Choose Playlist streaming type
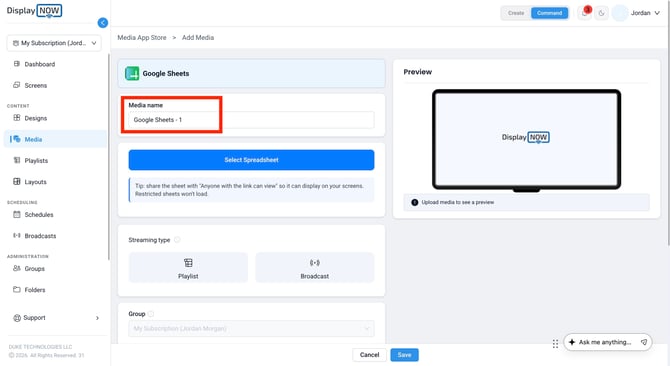Viewport: 670px width, 366px height. click(x=188, y=268)
